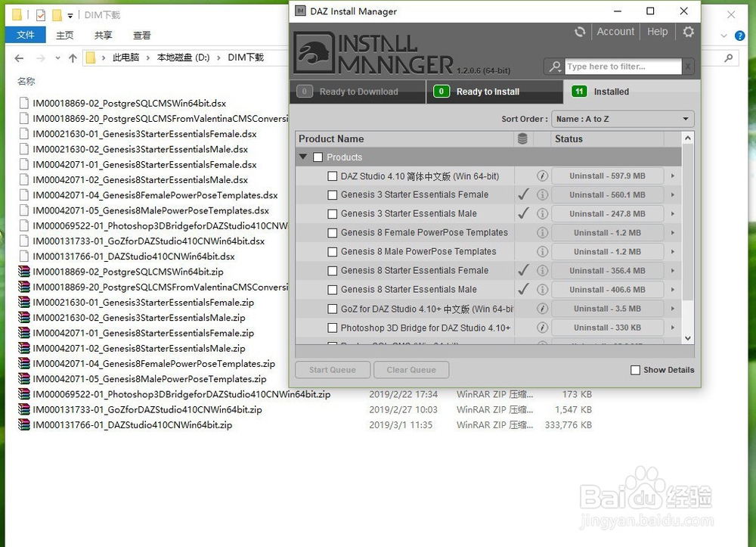Screen dimensions: 756x547
Task: Click the Explorer forward arrow
Action: click(x=41, y=58)
